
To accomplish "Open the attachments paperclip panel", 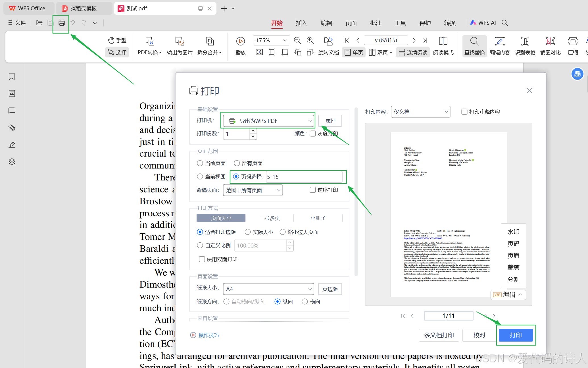I will click(x=12, y=128).
